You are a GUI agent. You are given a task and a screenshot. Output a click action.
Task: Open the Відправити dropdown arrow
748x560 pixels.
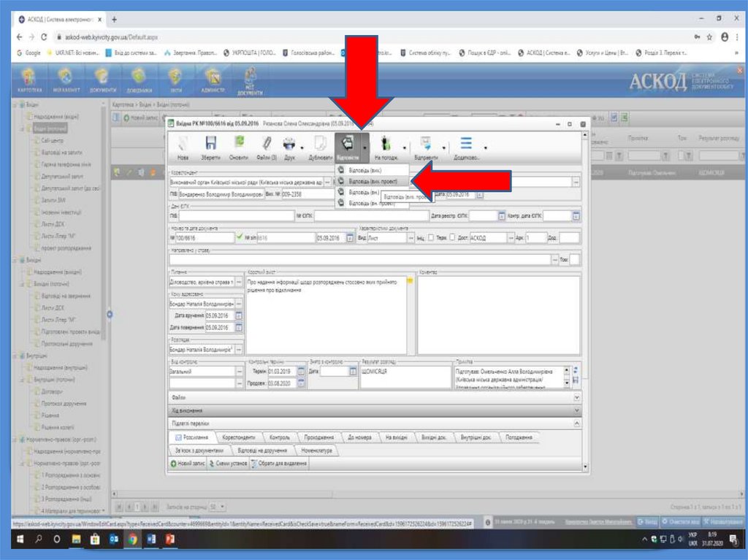tap(444, 148)
